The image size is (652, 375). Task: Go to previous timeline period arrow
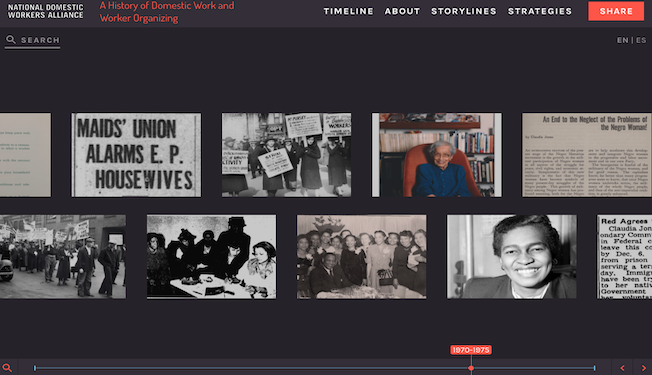click(622, 368)
